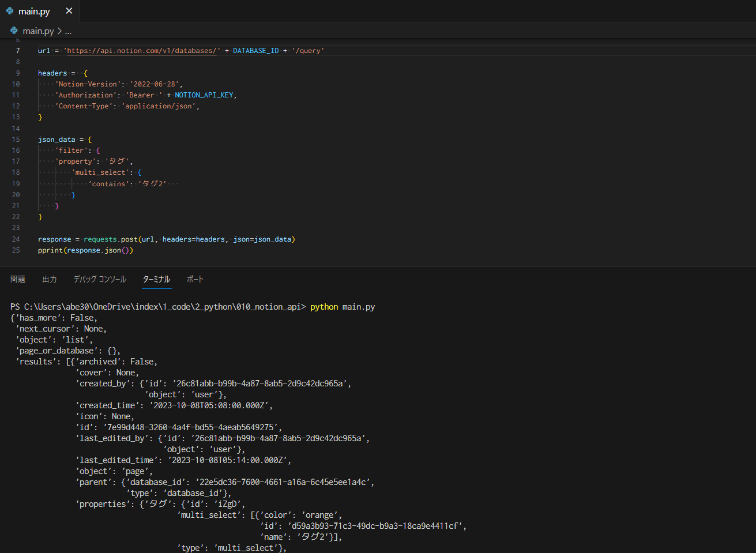The image size is (756, 553).
Task: Click the '2022-06-28' version string
Action: (x=154, y=84)
